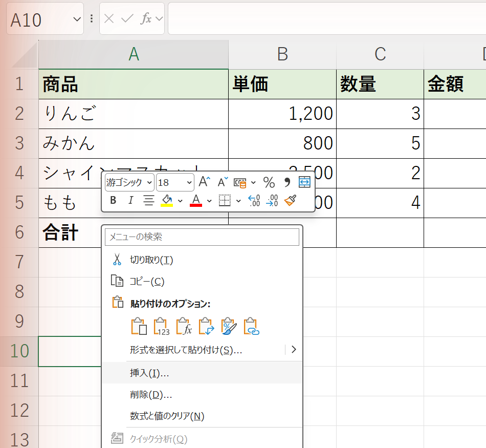Click the borders icon
The height and width of the screenshot is (448, 486).
click(x=225, y=200)
